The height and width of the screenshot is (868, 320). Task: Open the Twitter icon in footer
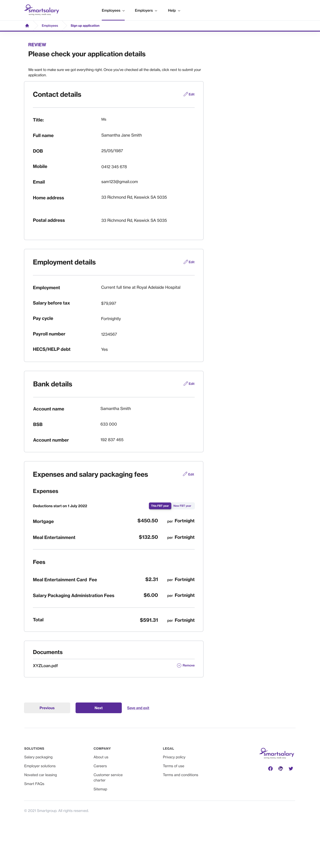click(291, 769)
